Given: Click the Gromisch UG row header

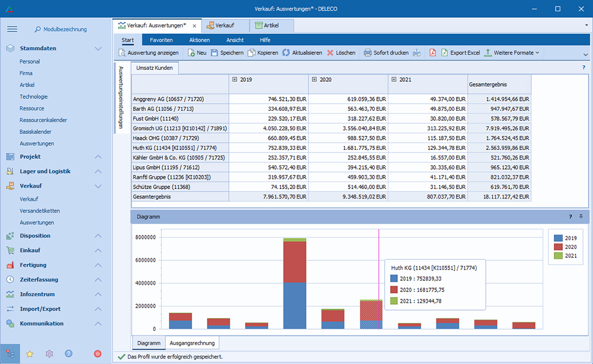Looking at the screenshot, I should [180, 129].
